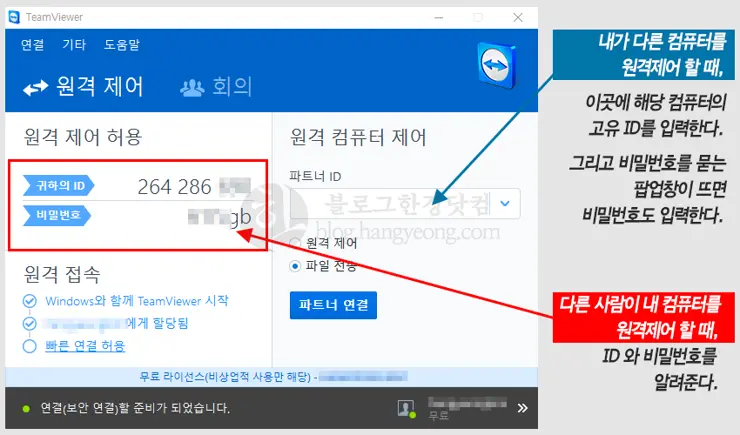Click the TeamViewer title bar app icon
The image size is (740, 435).
[x=14, y=17]
